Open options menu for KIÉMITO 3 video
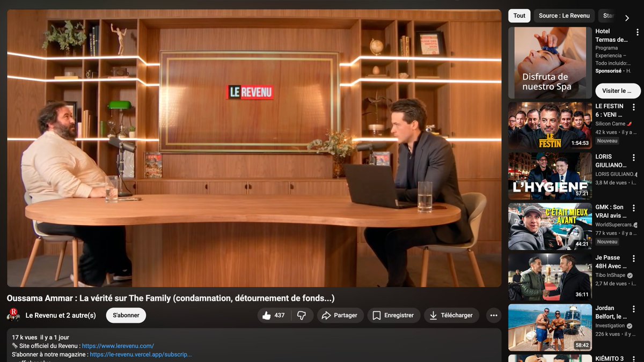Image resolution: width=644 pixels, height=362 pixels. click(633, 359)
